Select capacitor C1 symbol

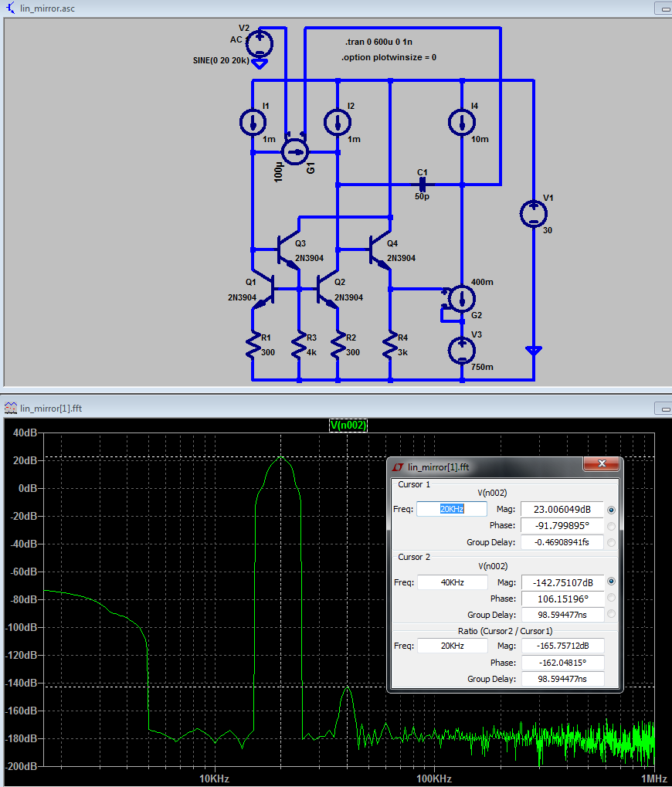tap(422, 185)
